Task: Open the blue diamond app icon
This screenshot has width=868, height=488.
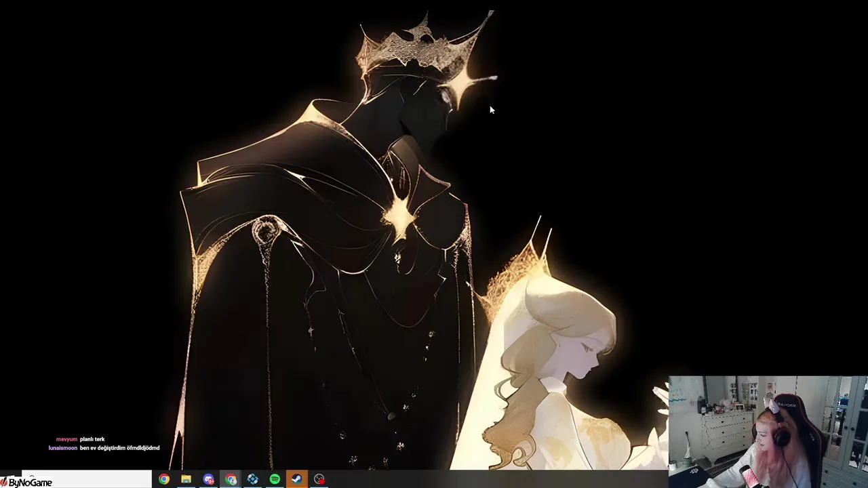Action: [x=252, y=479]
